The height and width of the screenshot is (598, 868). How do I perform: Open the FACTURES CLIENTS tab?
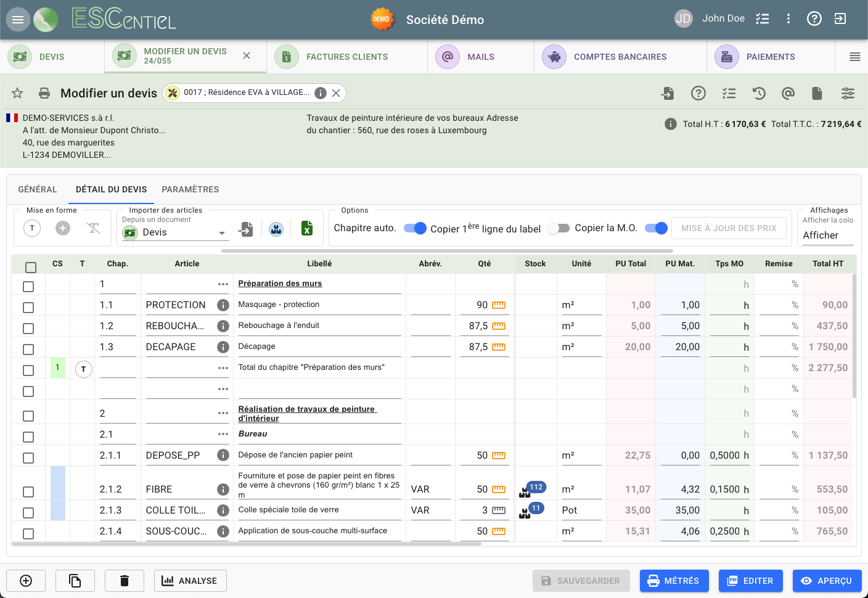[x=346, y=57]
